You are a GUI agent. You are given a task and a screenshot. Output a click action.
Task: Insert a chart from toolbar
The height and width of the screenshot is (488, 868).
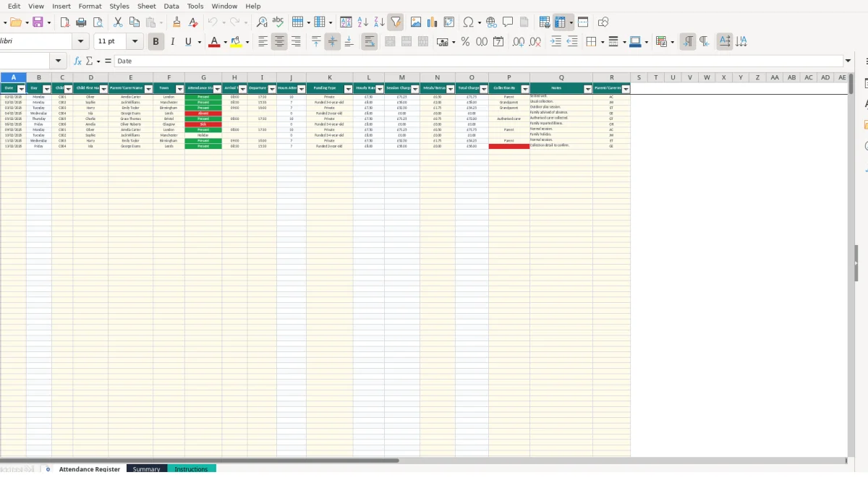click(432, 22)
